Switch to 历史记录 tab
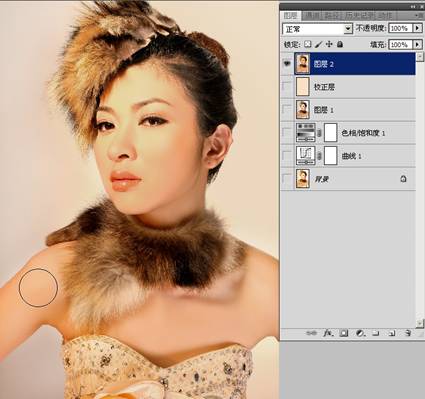 359,16
